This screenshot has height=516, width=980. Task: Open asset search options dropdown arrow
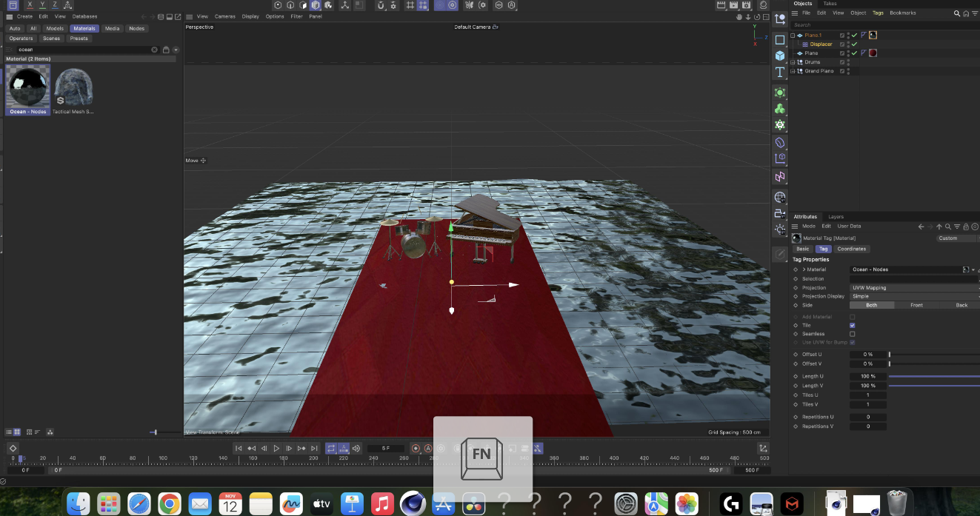(x=176, y=50)
